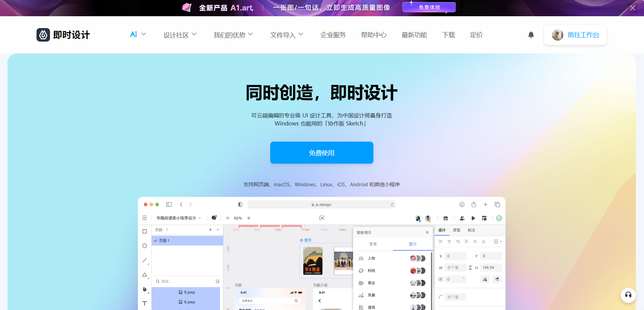The width and height of the screenshot is (644, 310).
Task: Click the zoom out minus button
Action: pos(227,218)
